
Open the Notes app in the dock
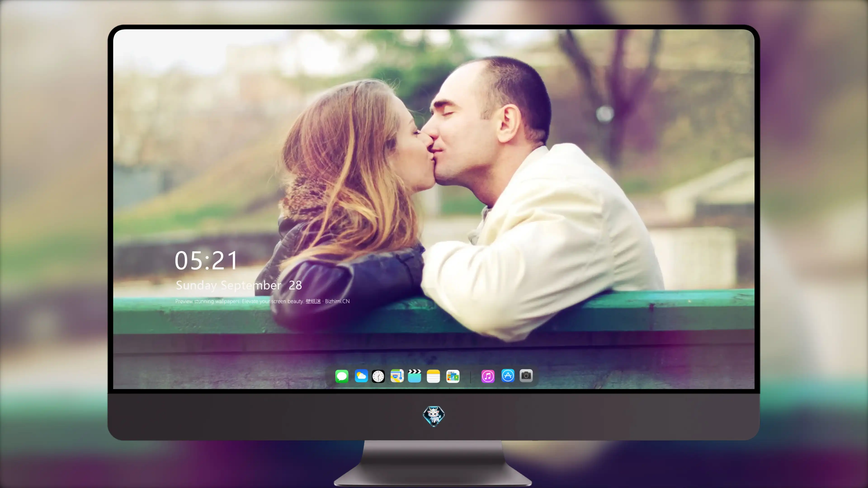[433, 376]
